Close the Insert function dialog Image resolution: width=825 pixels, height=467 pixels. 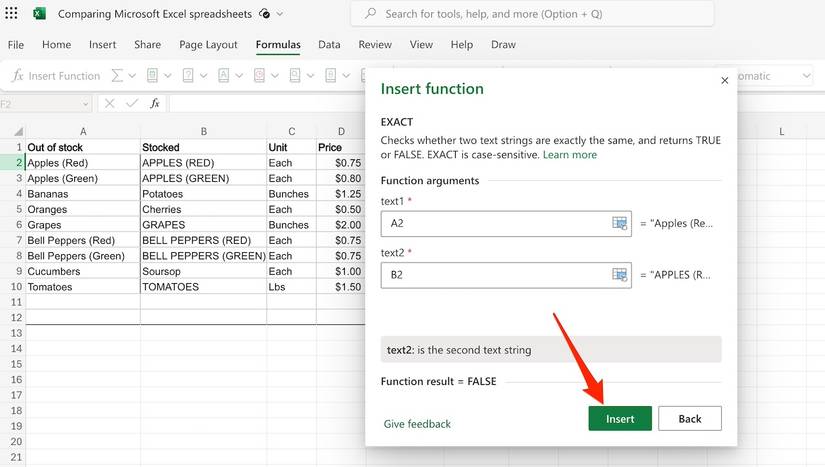724,82
